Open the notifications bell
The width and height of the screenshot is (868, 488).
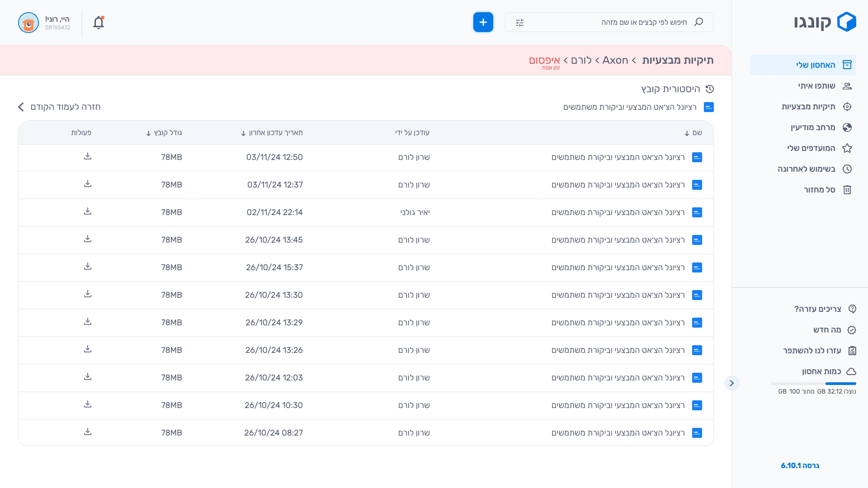pyautogui.click(x=99, y=23)
